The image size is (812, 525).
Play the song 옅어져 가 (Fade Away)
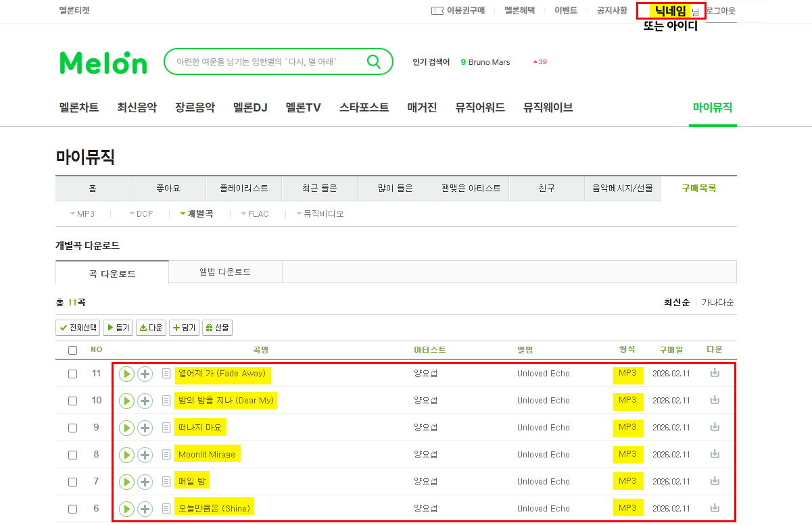click(126, 374)
